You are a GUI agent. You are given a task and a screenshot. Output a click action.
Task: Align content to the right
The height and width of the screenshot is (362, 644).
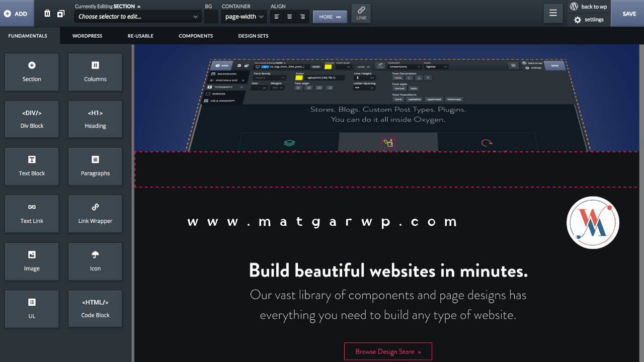(302, 17)
